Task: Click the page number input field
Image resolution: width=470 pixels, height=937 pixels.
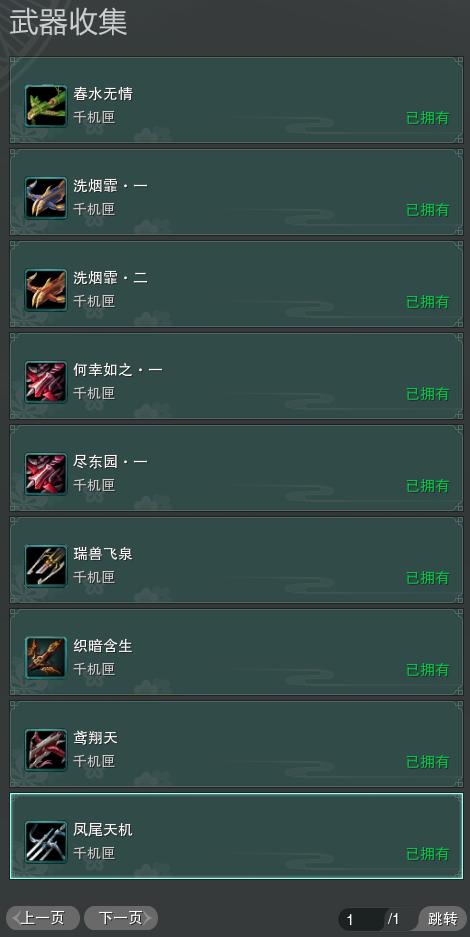Action: click(361, 919)
